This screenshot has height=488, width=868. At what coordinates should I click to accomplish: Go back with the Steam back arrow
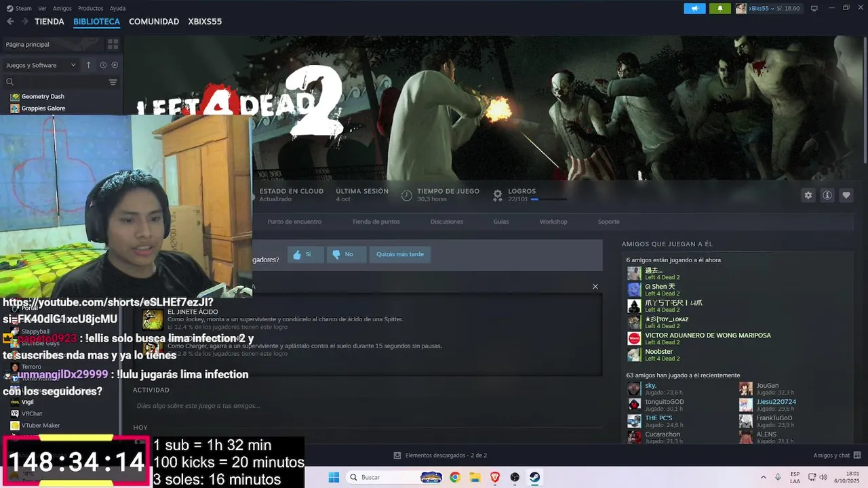click(10, 22)
